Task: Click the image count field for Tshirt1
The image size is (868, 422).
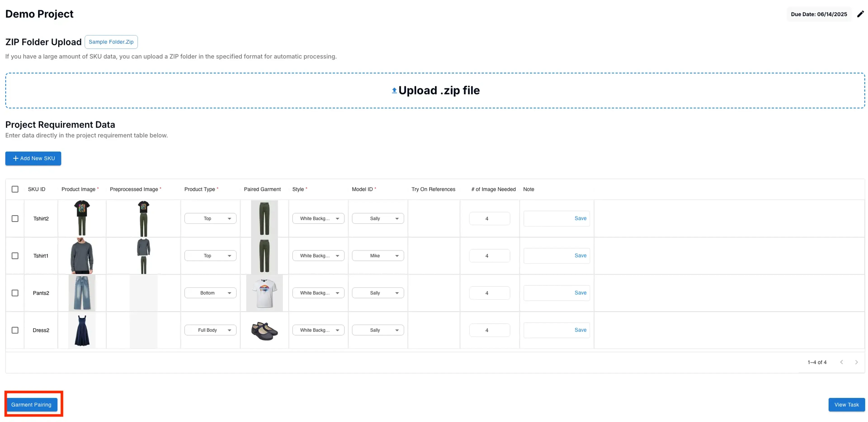Action: 489,256
